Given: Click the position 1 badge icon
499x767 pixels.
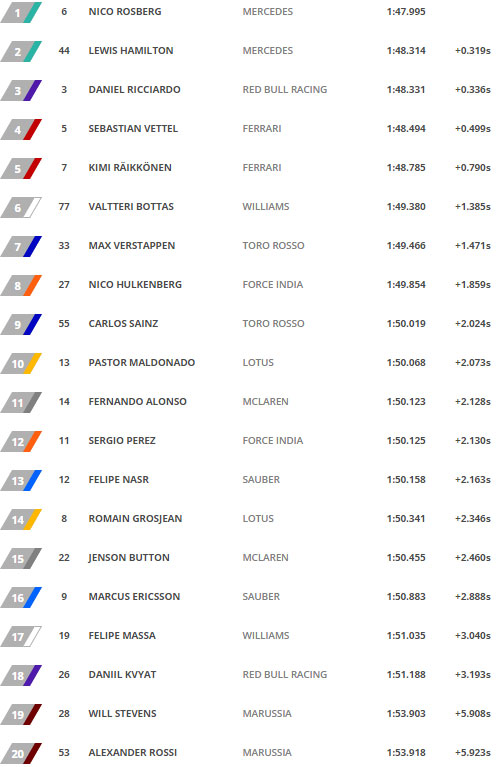Looking at the screenshot, I should pyautogui.click(x=21, y=12).
